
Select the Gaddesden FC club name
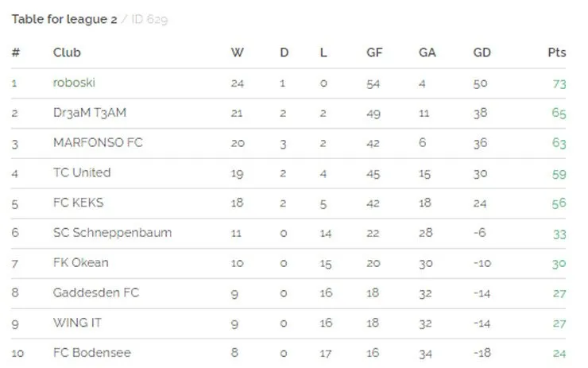coord(96,292)
